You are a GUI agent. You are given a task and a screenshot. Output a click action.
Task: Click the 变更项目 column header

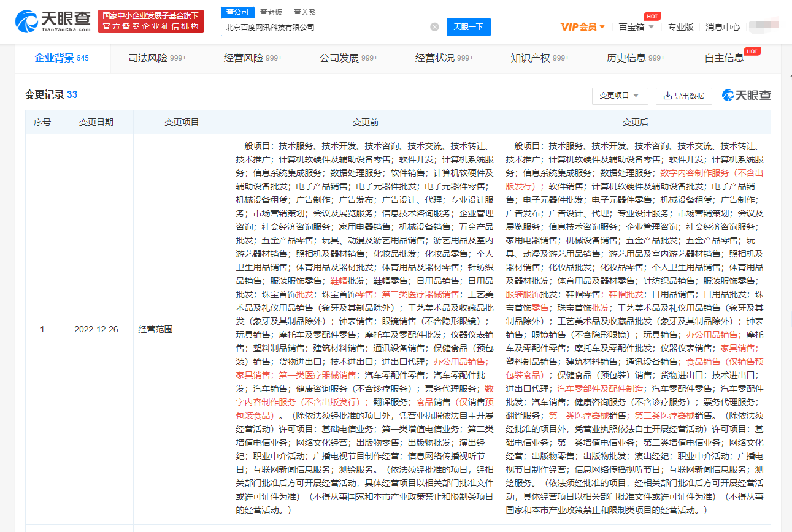(x=182, y=123)
